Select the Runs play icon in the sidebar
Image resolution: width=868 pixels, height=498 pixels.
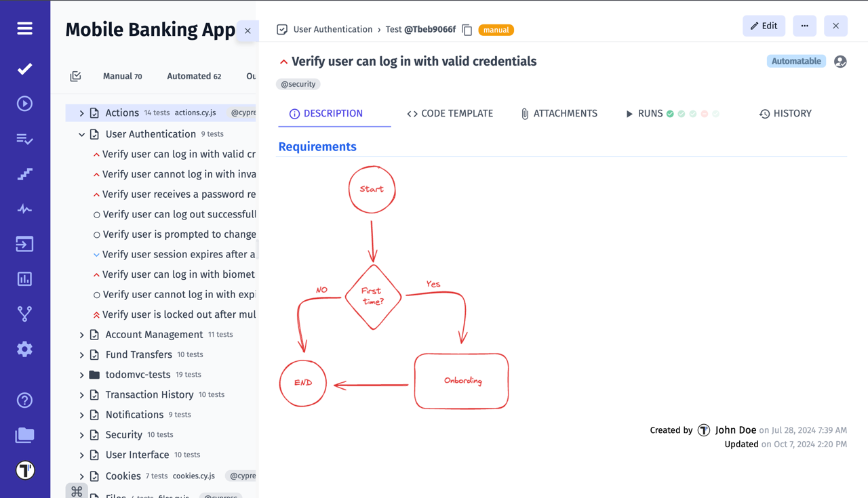[24, 103]
